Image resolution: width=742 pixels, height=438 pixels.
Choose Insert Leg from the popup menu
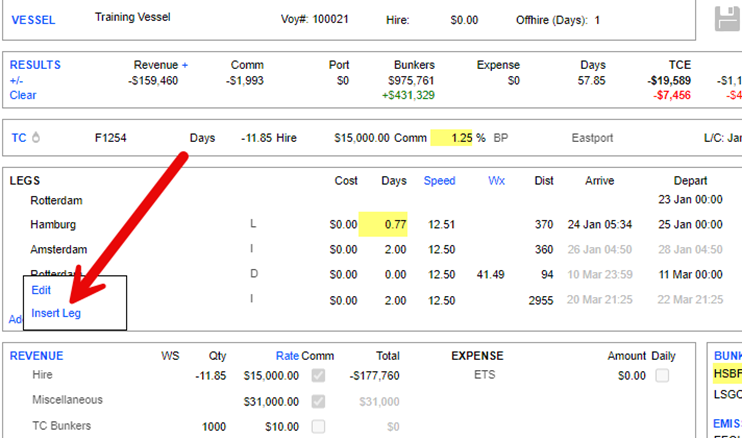coord(56,313)
